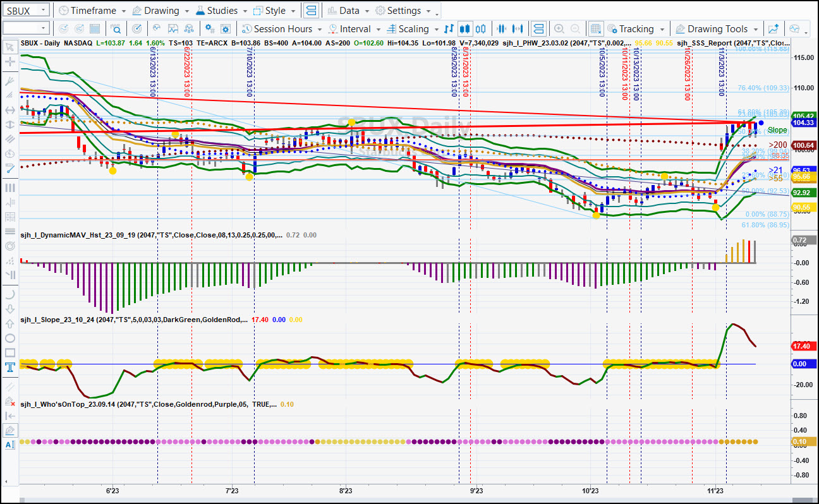Screen dimensions: 819x504
Task: Click the calendar grid toolbar icon
Action: point(95,29)
